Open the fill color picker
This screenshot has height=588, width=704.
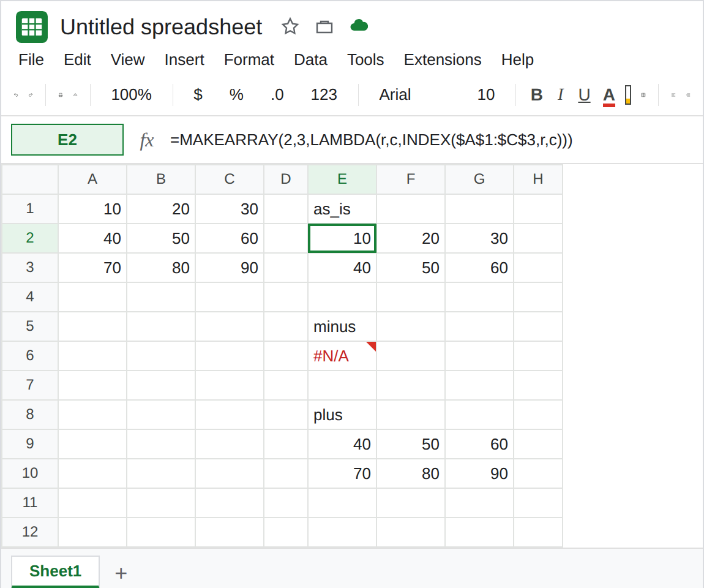pyautogui.click(x=628, y=95)
